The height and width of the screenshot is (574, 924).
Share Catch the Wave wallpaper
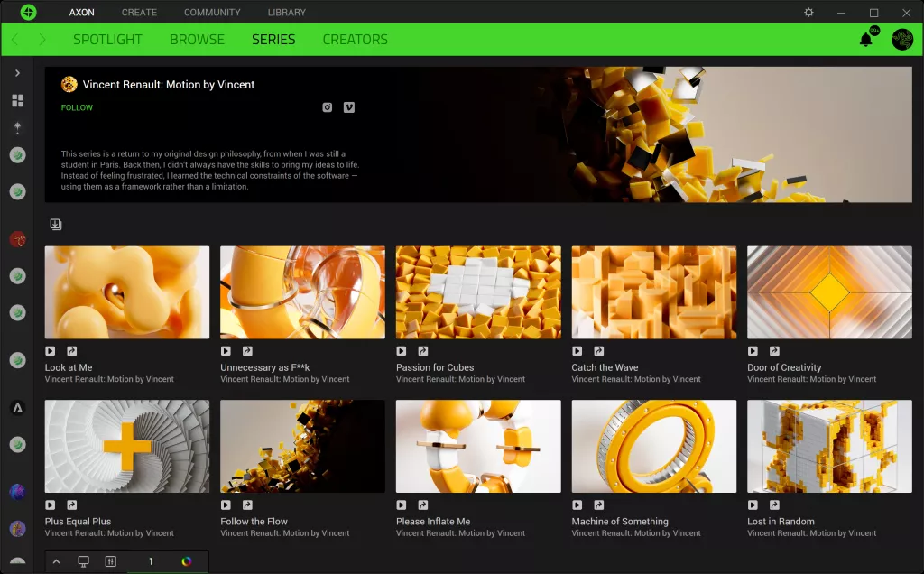598,351
